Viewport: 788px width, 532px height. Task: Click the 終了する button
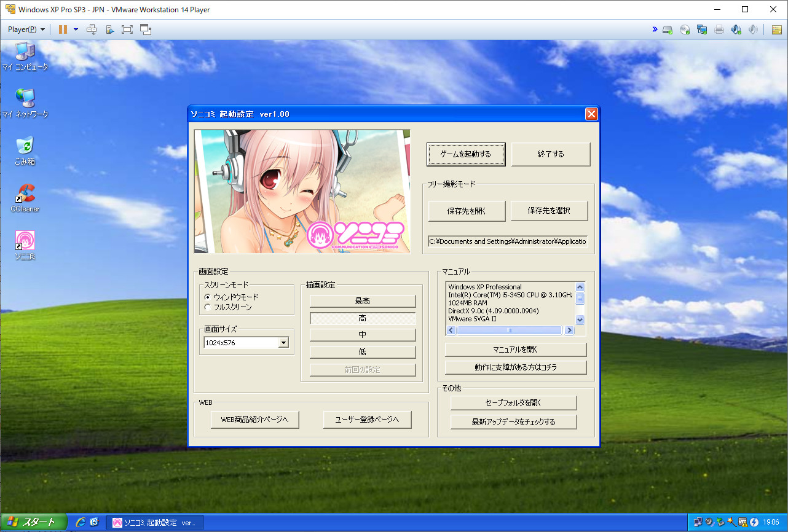coord(551,154)
